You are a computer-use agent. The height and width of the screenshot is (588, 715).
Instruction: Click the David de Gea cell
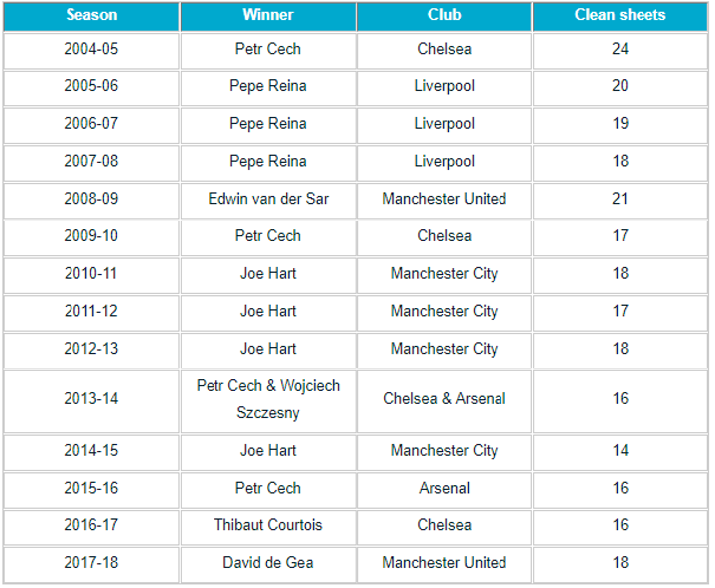268,563
